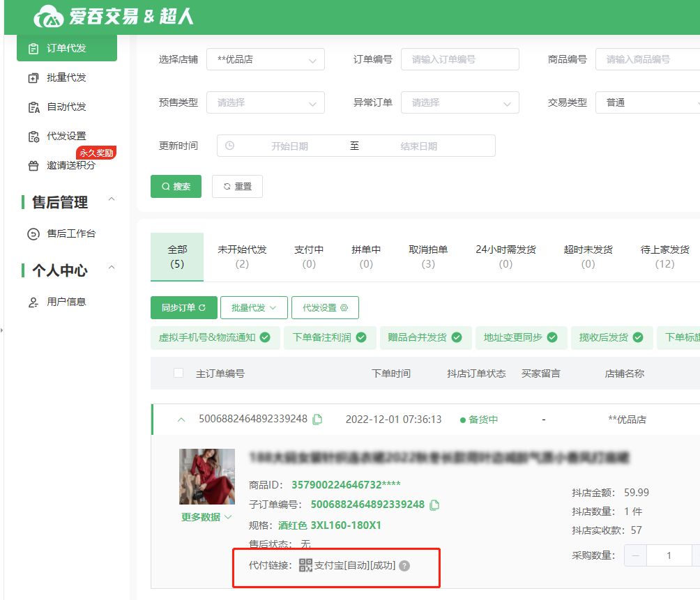Open the 选择店铺 dropdown
This screenshot has width=700, height=600.
266,59
